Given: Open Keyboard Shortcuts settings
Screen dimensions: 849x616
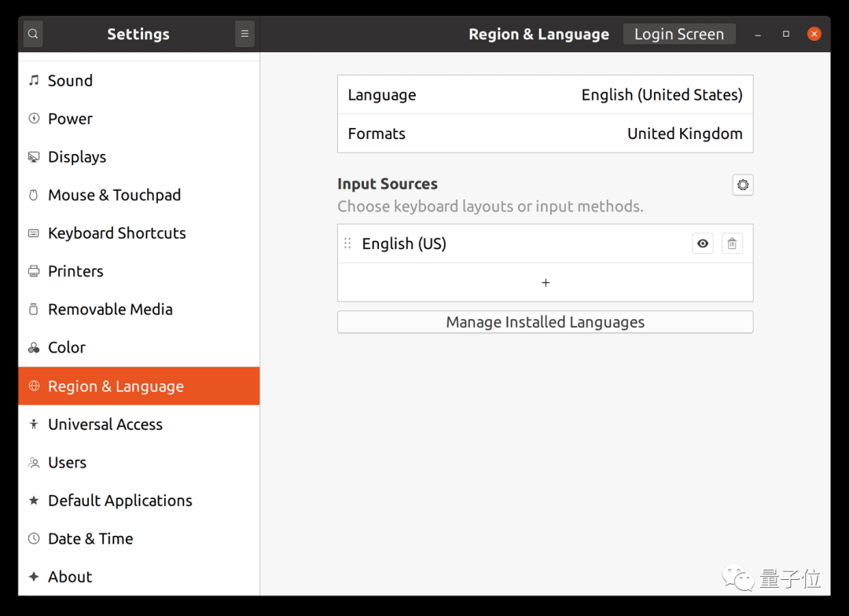Looking at the screenshot, I should click(x=116, y=233).
